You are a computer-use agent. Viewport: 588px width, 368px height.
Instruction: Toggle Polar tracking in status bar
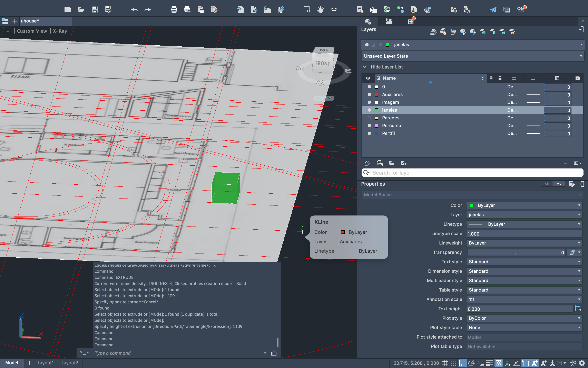[x=471, y=363]
